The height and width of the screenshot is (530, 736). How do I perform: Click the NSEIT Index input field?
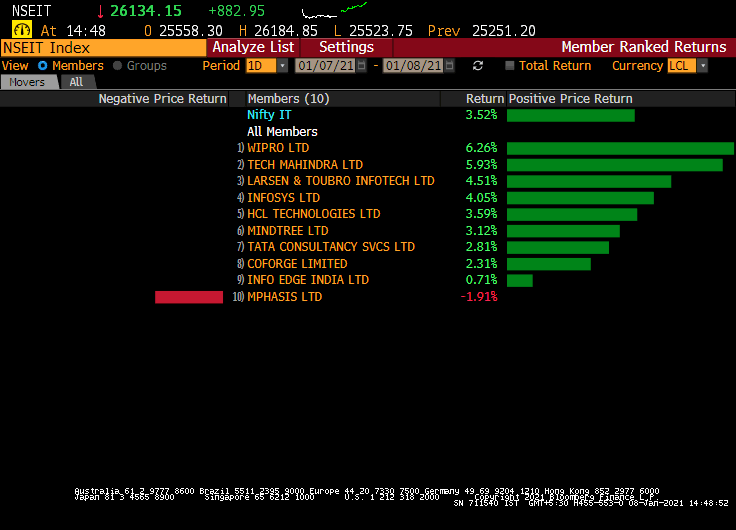tap(104, 47)
